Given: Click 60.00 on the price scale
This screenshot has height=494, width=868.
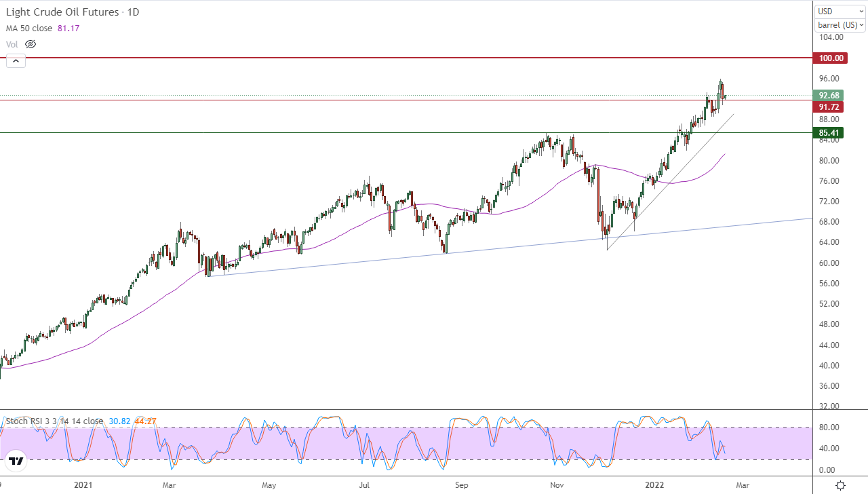Looking at the screenshot, I should 829,263.
